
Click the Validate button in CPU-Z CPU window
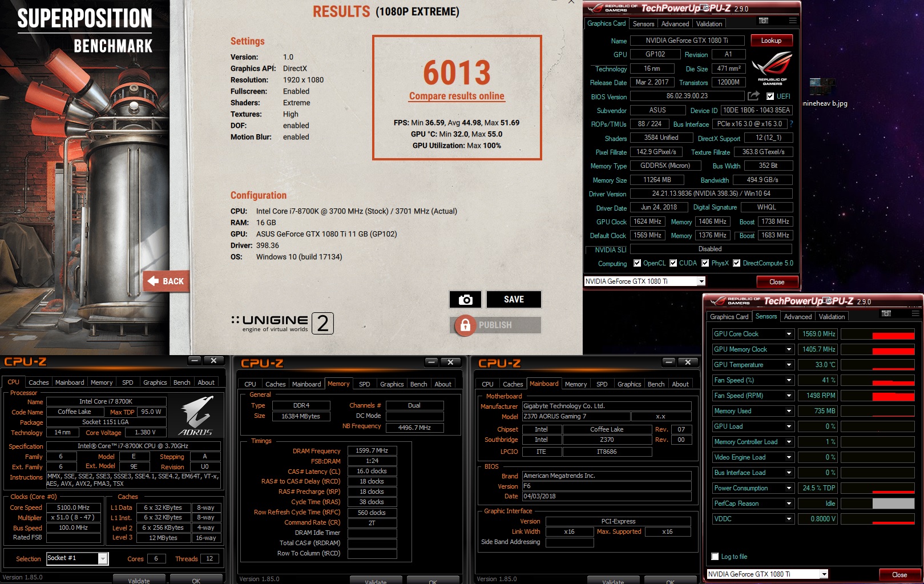click(x=139, y=580)
